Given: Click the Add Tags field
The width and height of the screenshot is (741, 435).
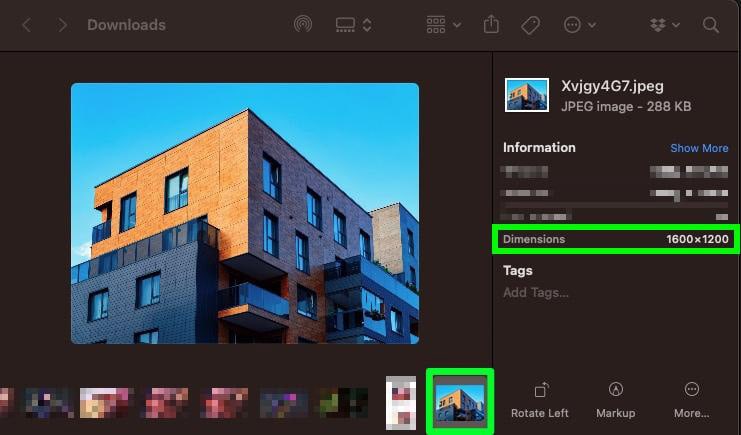Looking at the screenshot, I should click(x=536, y=292).
